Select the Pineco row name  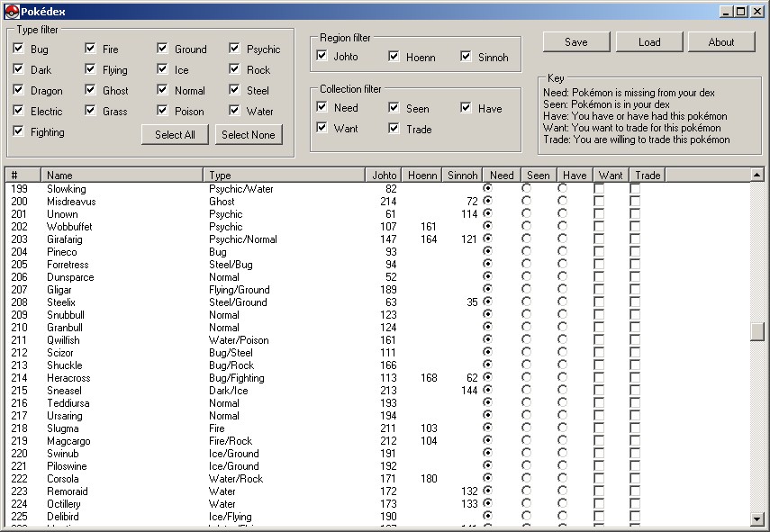[62, 252]
